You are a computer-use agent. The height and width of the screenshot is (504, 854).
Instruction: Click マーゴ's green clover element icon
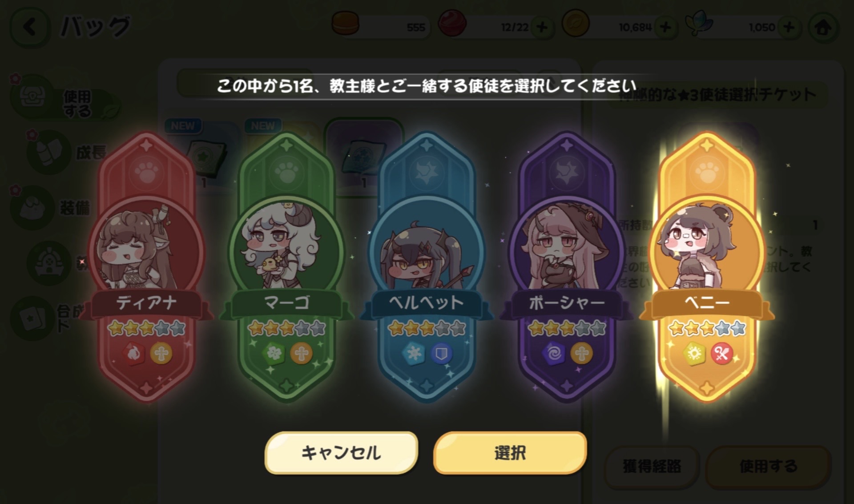pos(274,354)
